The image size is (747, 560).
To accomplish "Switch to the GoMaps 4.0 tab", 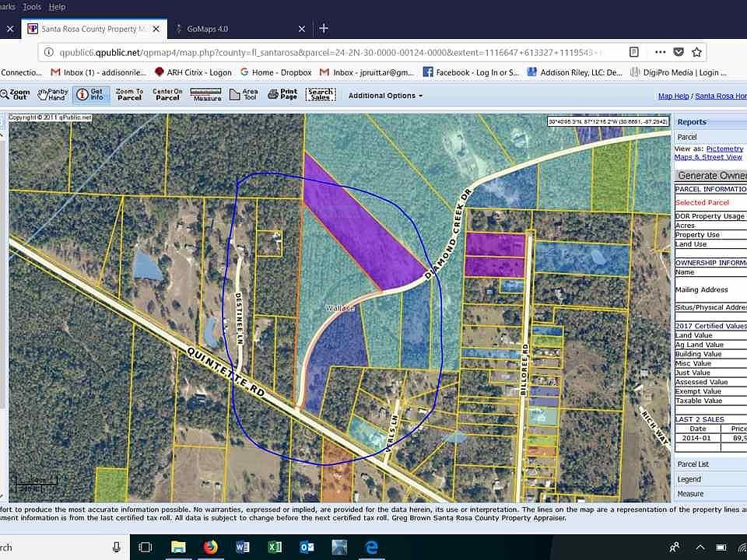I will click(x=207, y=29).
